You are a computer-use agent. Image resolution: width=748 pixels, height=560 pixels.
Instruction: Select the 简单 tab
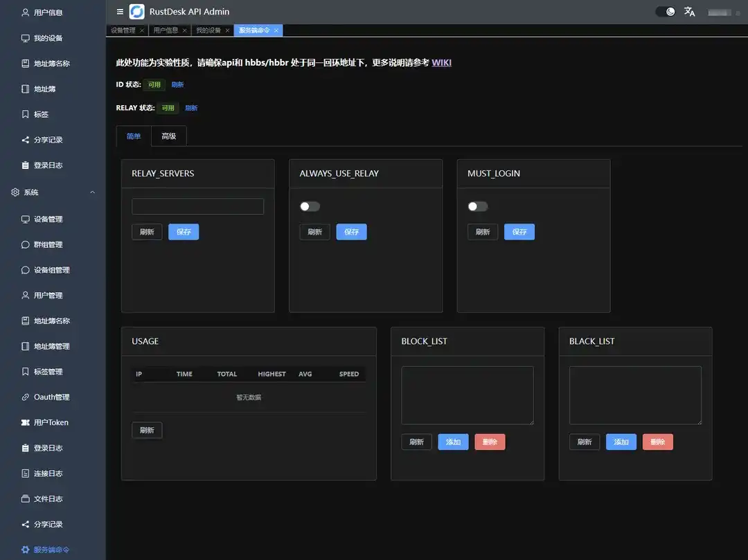tap(134, 136)
